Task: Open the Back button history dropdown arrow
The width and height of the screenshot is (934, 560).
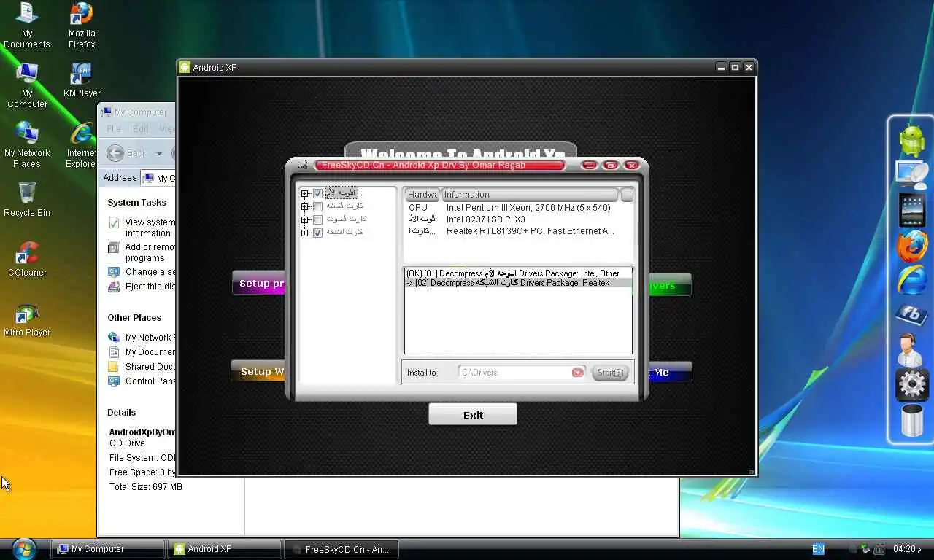Action: [x=159, y=154]
